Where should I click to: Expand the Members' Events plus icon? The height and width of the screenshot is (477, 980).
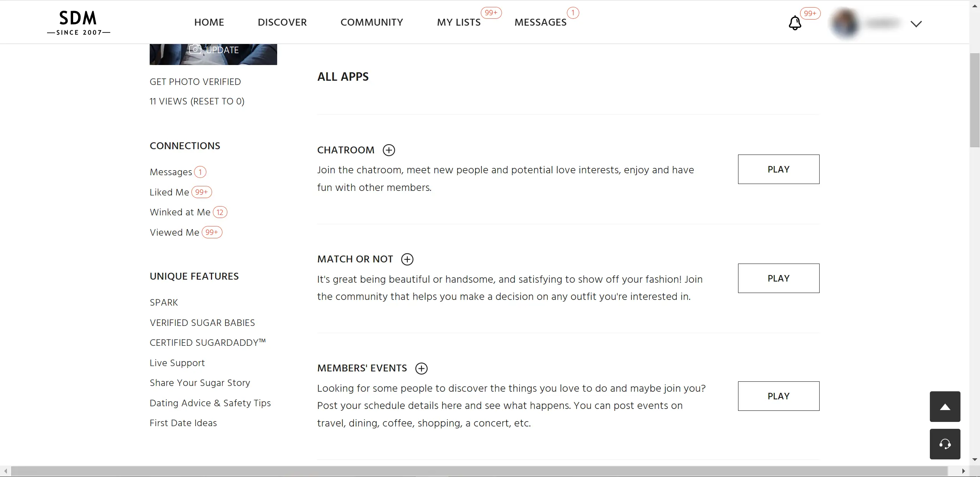point(421,368)
